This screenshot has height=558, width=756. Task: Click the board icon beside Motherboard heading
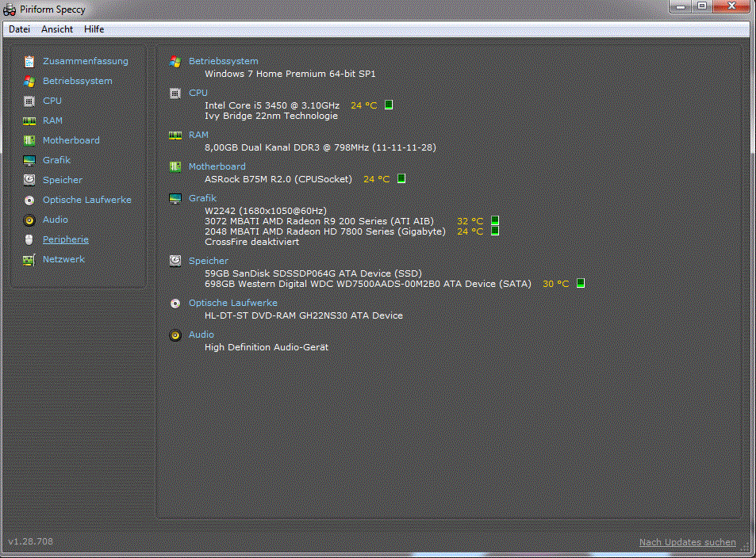pyautogui.click(x=175, y=167)
